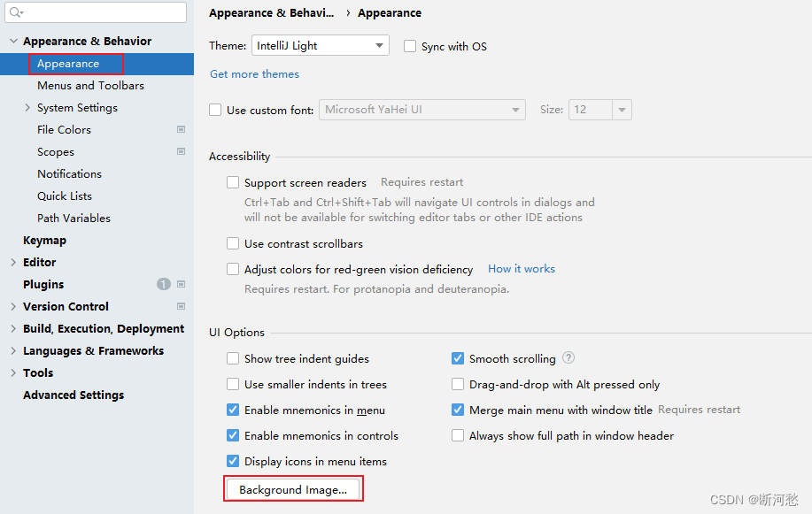Click Appearance & Behavior breadcrumb

click(271, 13)
